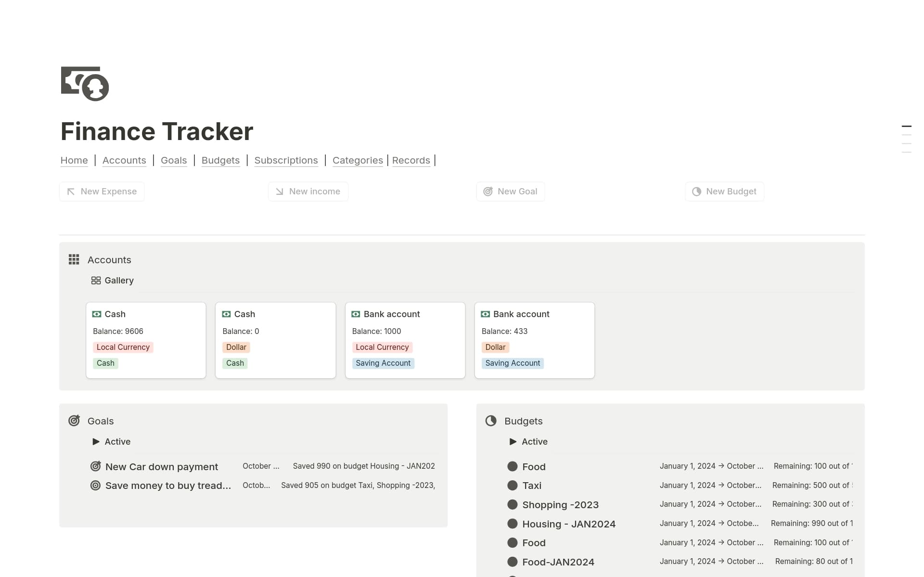
Task: Click the target icon on New Goal
Action: (x=488, y=192)
